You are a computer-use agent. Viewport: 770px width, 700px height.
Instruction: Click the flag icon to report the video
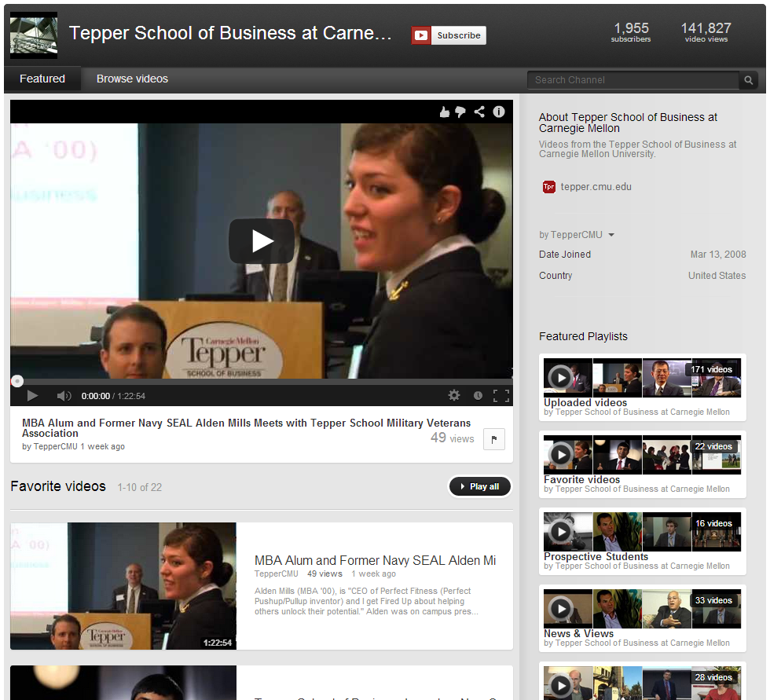pos(494,439)
